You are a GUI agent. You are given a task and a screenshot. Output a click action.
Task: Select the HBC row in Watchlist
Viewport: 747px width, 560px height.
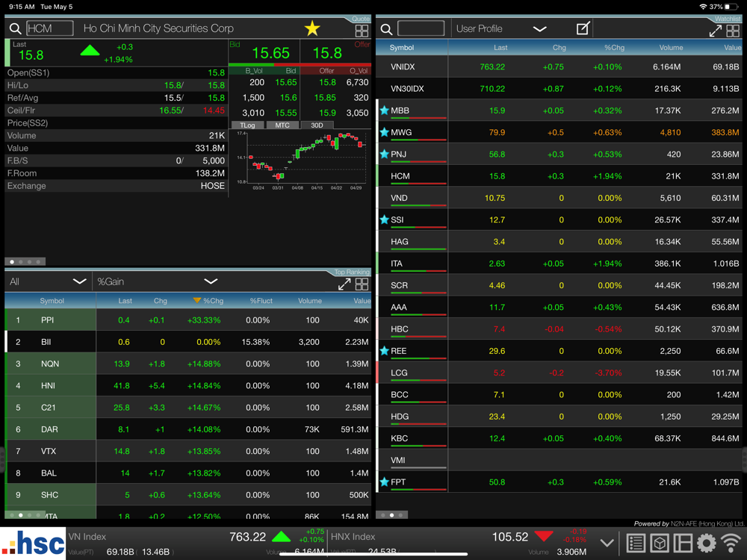click(x=558, y=329)
